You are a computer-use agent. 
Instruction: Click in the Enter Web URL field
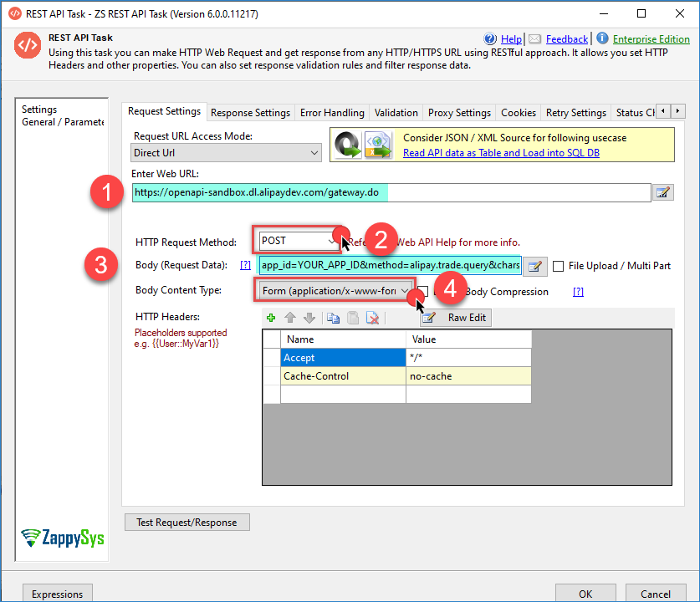pos(390,193)
